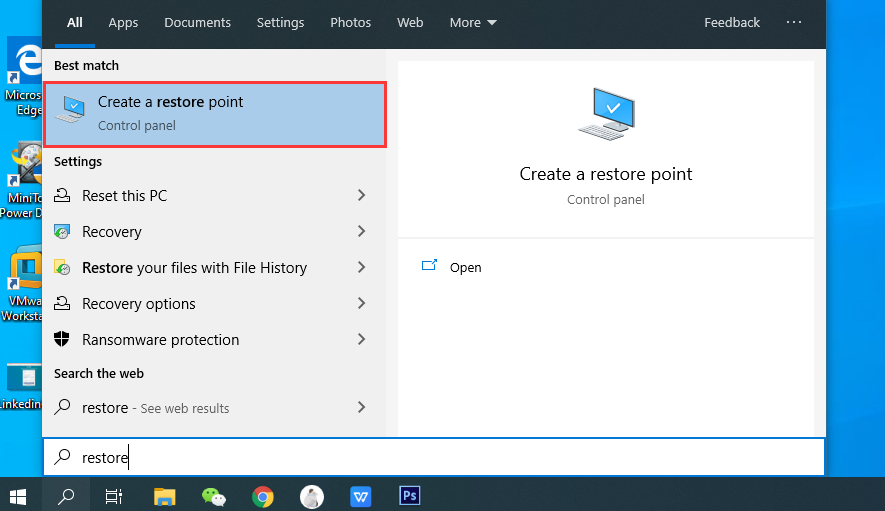Click the Reset this PC icon
This screenshot has height=511, width=885.
point(62,195)
